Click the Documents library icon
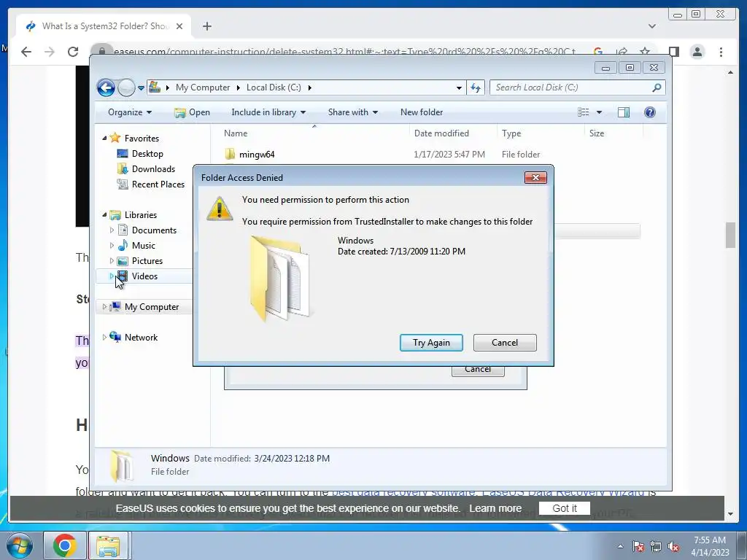The height and width of the screenshot is (560, 747). tap(123, 230)
